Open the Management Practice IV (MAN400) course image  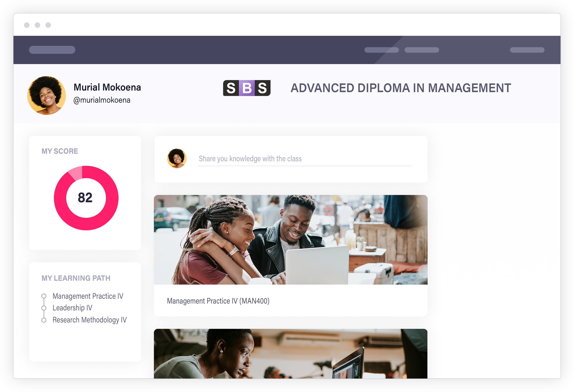290,240
